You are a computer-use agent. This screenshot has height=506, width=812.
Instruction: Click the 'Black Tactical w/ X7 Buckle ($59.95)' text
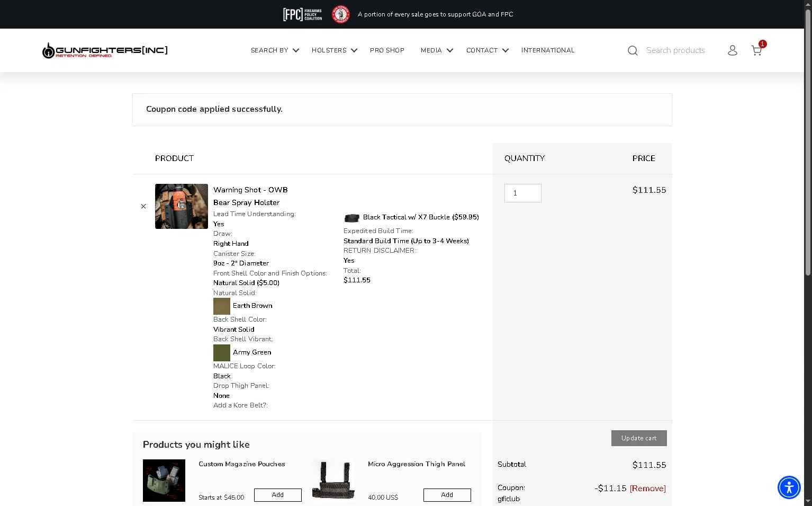pyautogui.click(x=421, y=217)
